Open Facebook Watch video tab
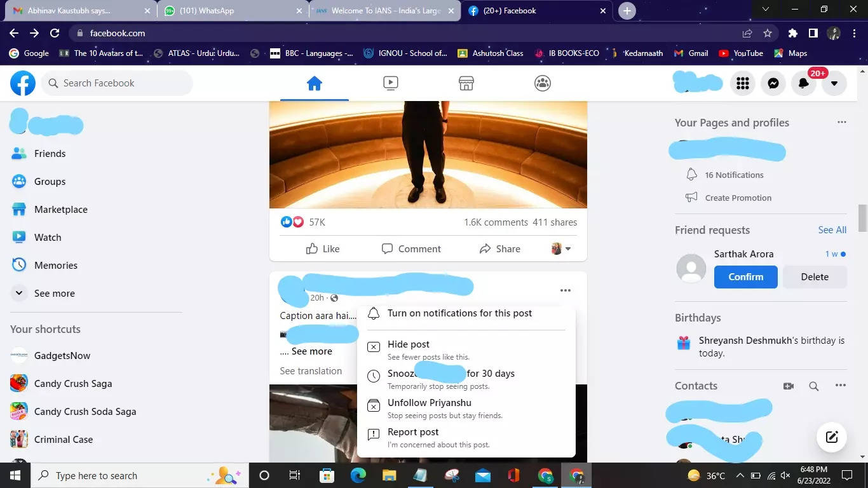The width and height of the screenshot is (868, 488). click(x=391, y=83)
